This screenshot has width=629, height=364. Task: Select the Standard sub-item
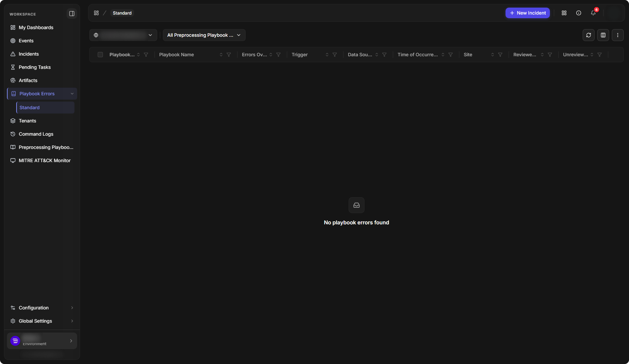click(45, 108)
